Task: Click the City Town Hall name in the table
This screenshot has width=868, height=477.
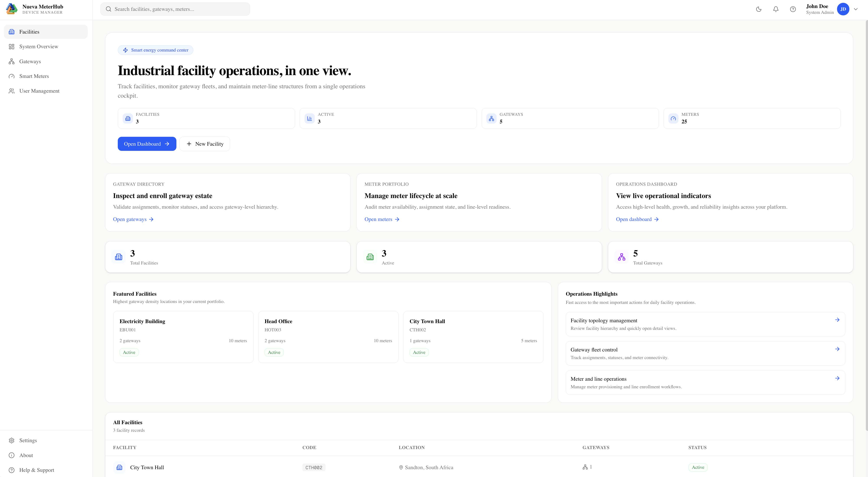Action: [147, 467]
